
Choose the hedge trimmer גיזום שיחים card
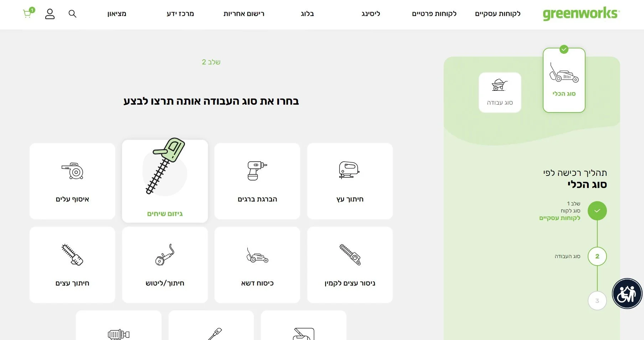point(165,181)
